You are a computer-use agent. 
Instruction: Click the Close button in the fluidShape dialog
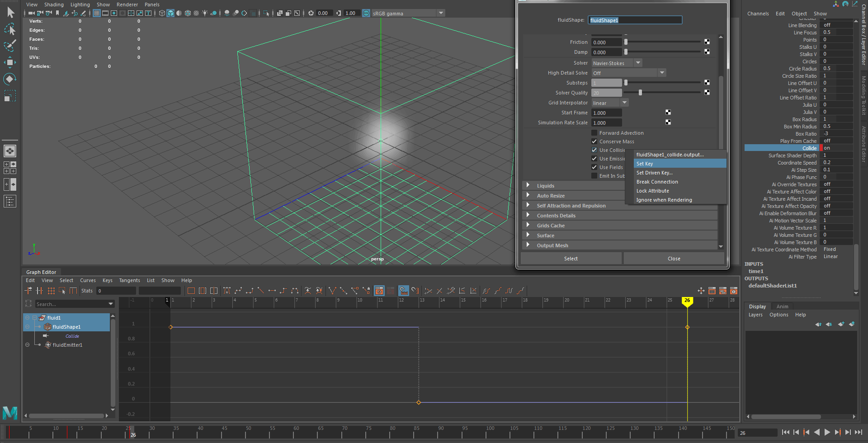click(x=674, y=258)
